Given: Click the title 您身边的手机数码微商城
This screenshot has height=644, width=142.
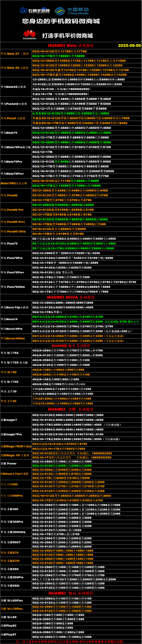Looking at the screenshot, I should coord(61,21).
